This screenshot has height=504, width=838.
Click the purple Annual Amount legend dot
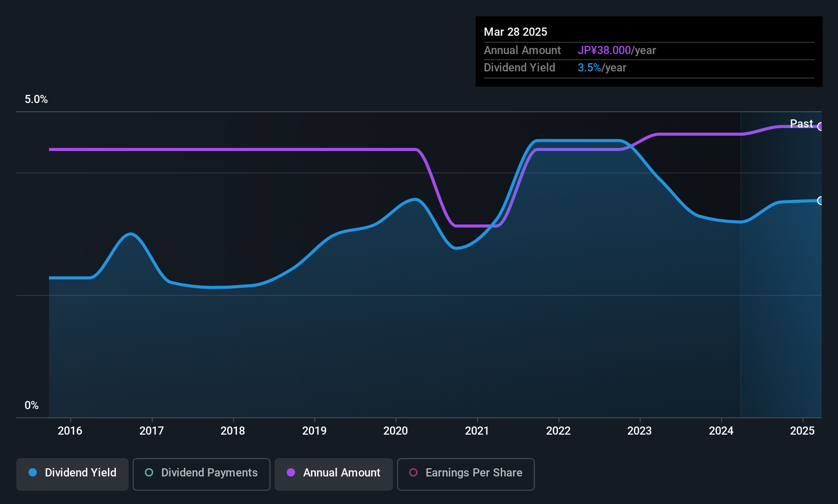tap(291, 472)
